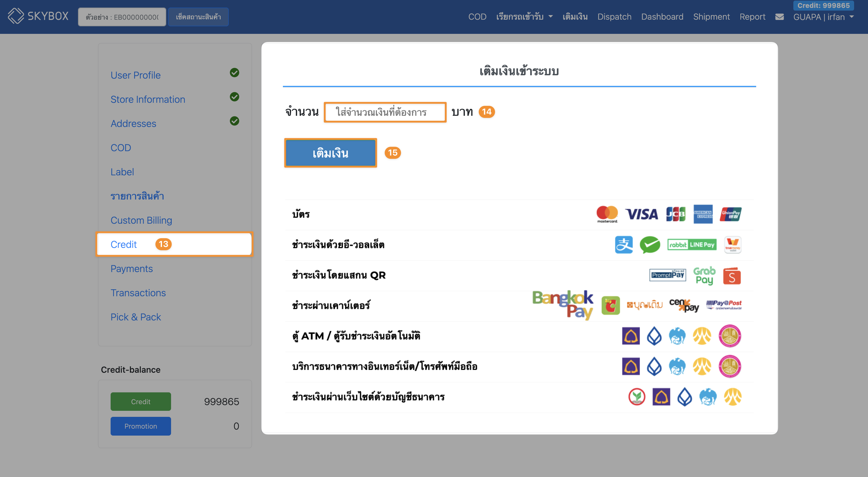Click the Bangkok Bank icon in ATM row
Viewport: 868px width, 477px height.
pyautogui.click(x=654, y=336)
